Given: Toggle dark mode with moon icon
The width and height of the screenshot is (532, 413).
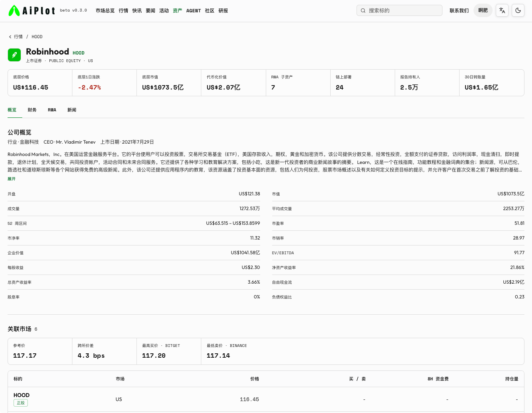Looking at the screenshot, I should tap(518, 10).
